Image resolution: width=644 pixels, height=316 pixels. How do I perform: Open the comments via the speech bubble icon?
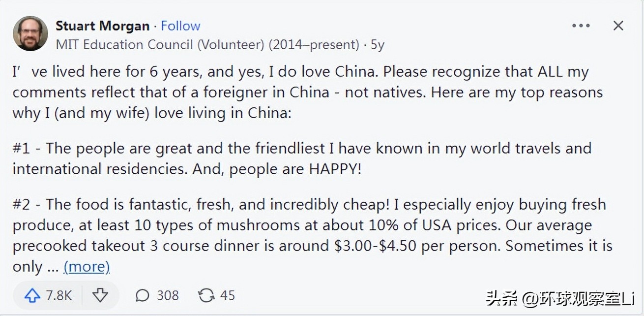tap(142, 295)
